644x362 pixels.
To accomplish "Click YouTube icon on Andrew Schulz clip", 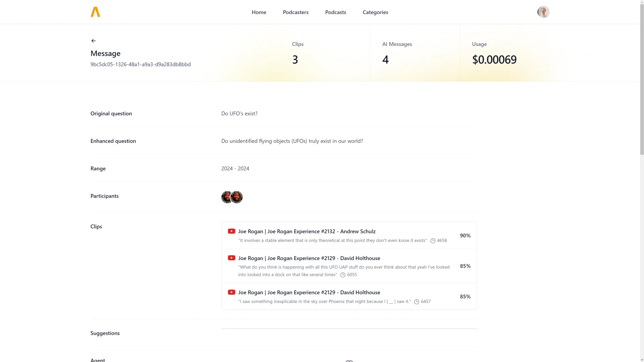I will click(231, 231).
